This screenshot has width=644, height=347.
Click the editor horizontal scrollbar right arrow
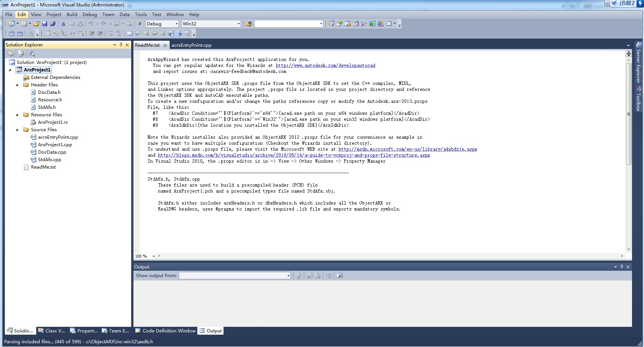(x=622, y=256)
